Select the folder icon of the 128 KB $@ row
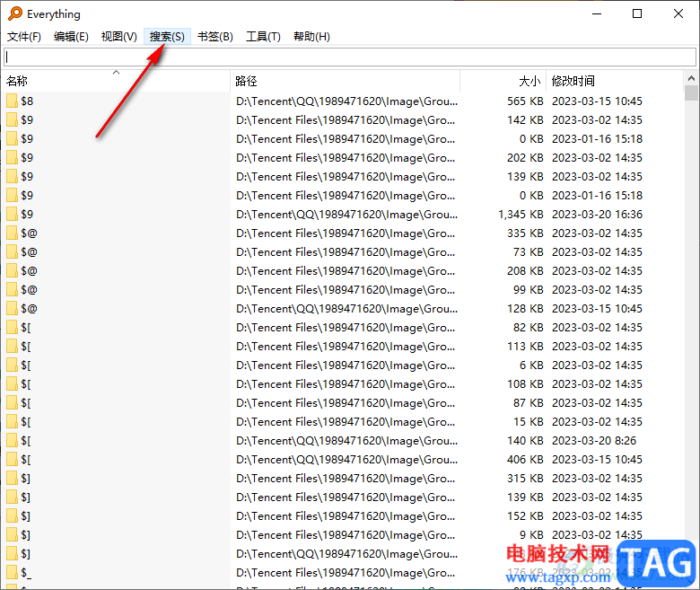Viewport: 700px width, 590px height. tap(12, 309)
